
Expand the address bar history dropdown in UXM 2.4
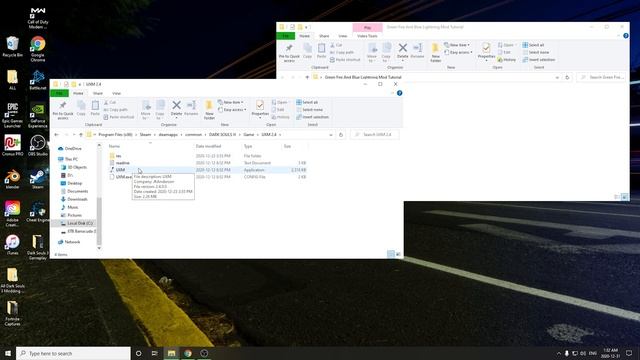coord(331,135)
